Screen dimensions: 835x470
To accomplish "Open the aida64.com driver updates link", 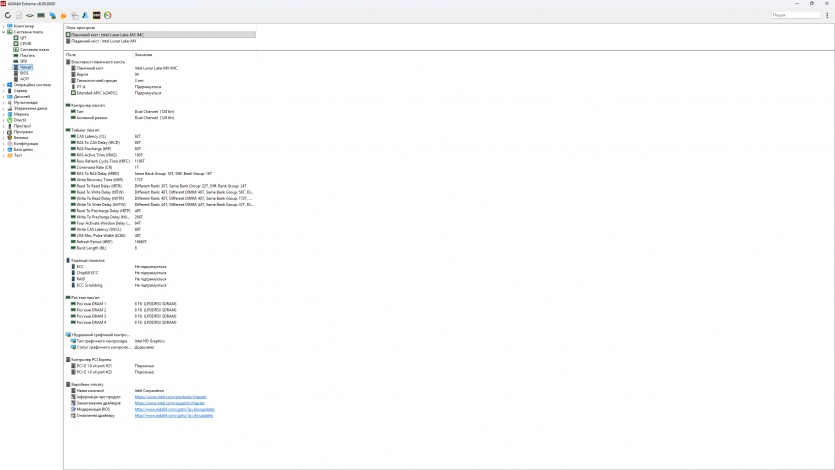I will (x=174, y=414).
